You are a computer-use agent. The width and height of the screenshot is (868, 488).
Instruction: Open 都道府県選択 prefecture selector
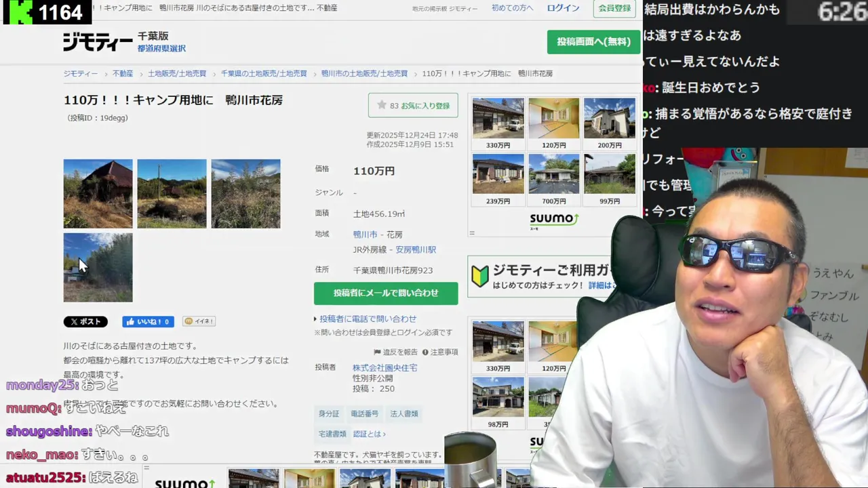coord(161,49)
